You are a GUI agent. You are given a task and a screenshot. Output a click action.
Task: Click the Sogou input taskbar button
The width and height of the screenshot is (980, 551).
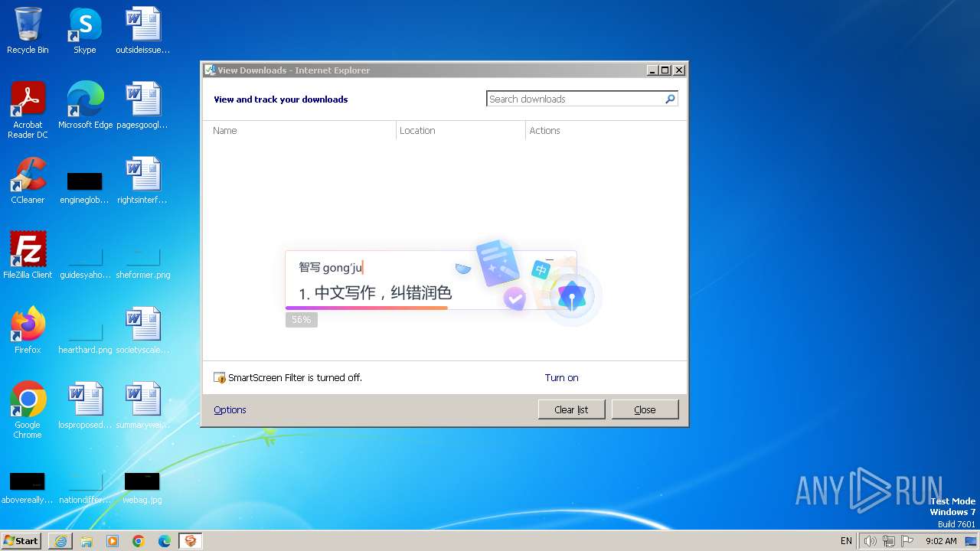(190, 541)
